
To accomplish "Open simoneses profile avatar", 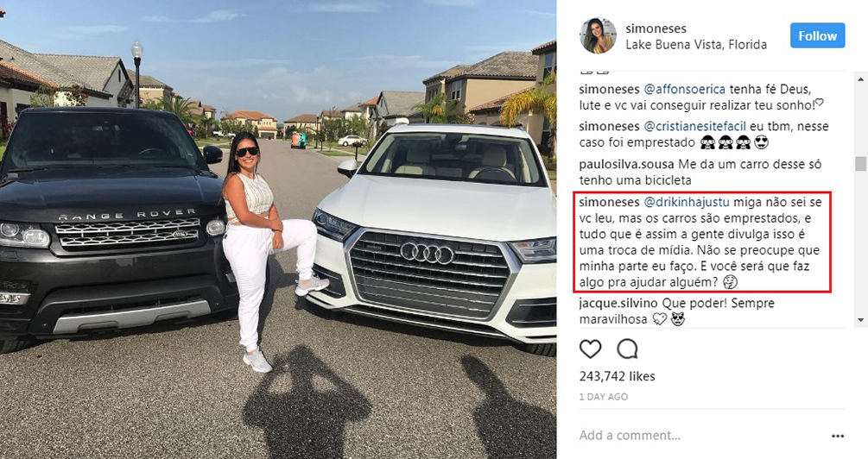I will coord(598,36).
